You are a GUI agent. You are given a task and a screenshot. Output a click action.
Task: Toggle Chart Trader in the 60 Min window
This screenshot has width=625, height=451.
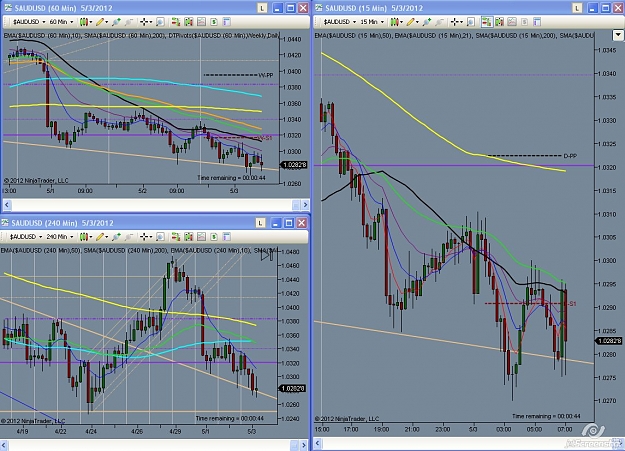(x=175, y=22)
